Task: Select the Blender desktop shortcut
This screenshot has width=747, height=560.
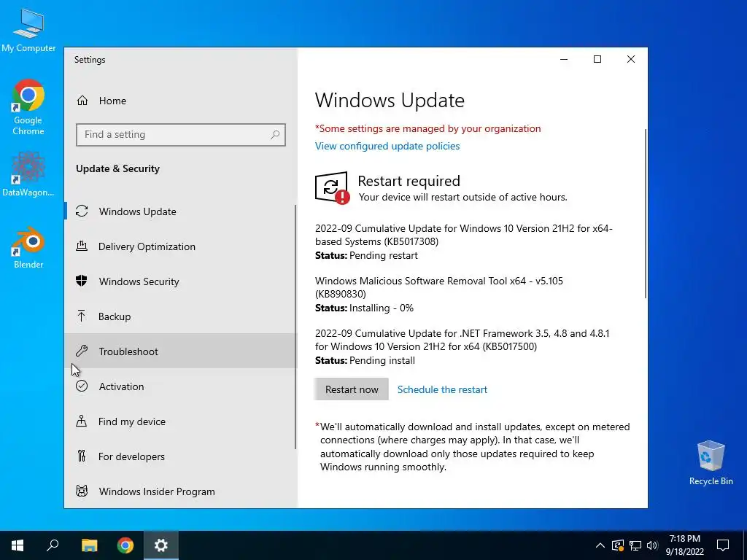Action: [28, 248]
